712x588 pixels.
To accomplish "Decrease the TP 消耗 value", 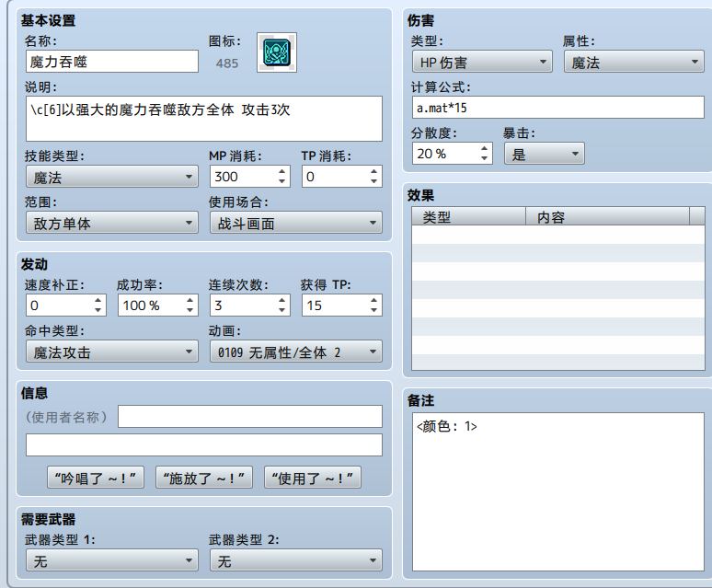I will tap(373, 181).
